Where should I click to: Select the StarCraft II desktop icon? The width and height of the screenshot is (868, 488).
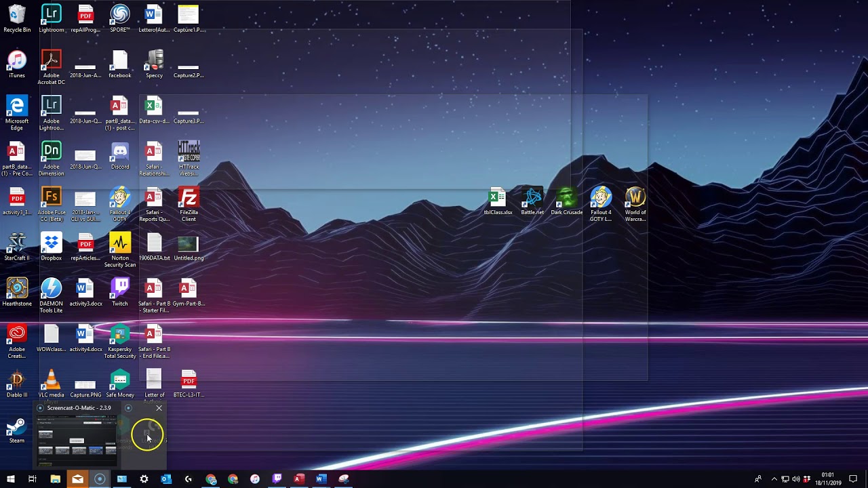pos(17,247)
